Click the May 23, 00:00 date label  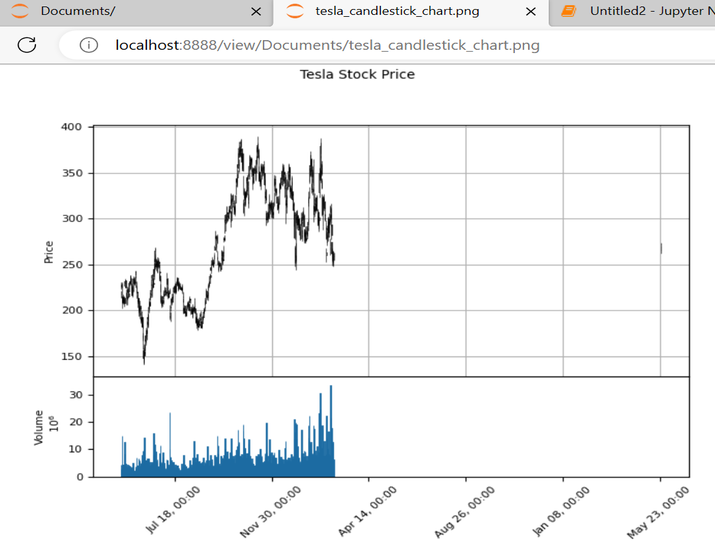(658, 513)
